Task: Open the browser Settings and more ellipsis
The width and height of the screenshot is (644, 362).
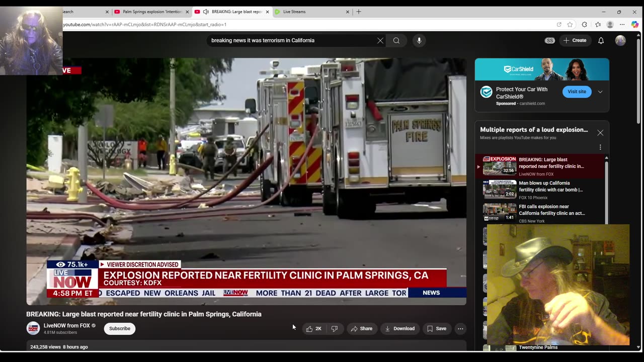Action: click(622, 24)
